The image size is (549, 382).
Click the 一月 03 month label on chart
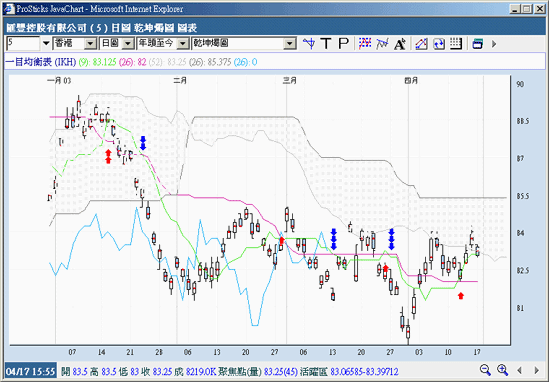[59, 81]
